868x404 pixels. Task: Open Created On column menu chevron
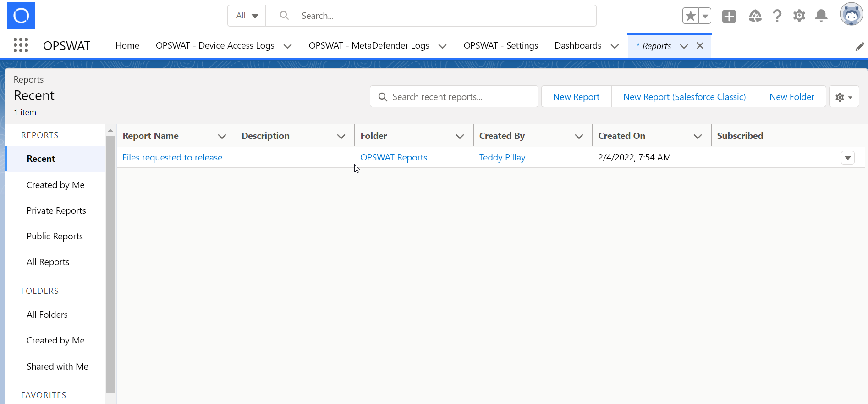point(698,136)
